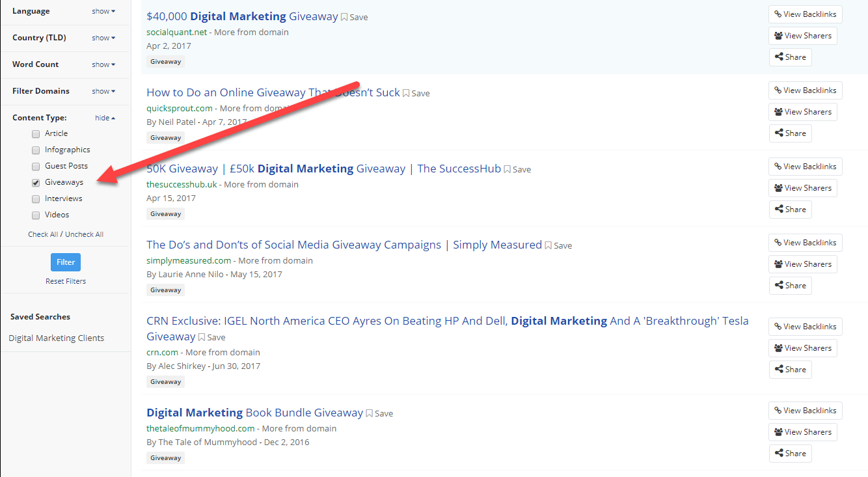Apply filters with the Filter button
This screenshot has height=477, width=868.
click(66, 262)
